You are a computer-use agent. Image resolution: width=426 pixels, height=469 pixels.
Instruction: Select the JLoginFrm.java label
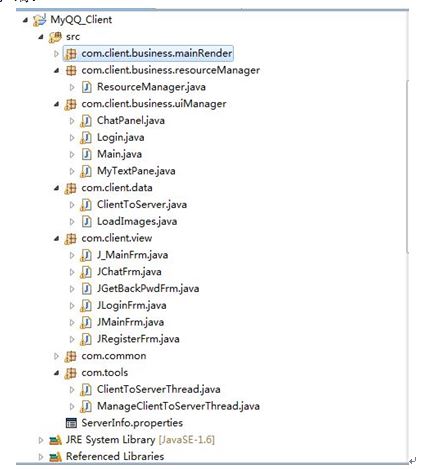pos(131,306)
